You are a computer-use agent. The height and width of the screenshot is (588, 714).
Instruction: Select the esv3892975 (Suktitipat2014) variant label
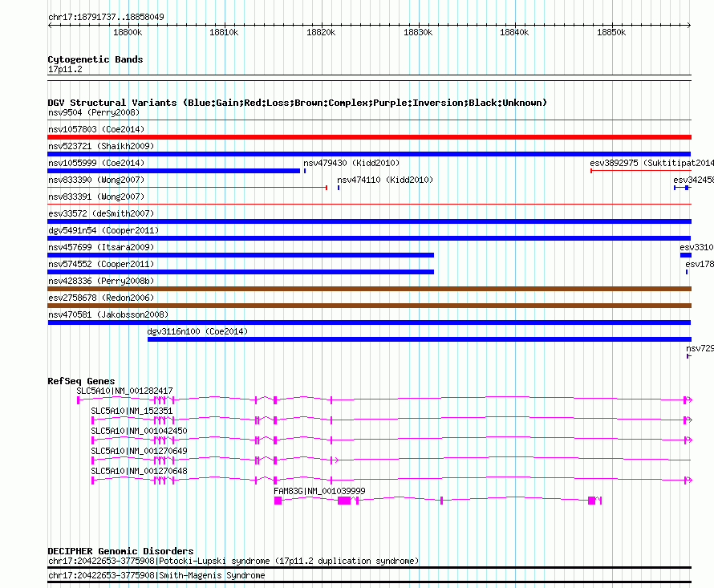(x=651, y=163)
